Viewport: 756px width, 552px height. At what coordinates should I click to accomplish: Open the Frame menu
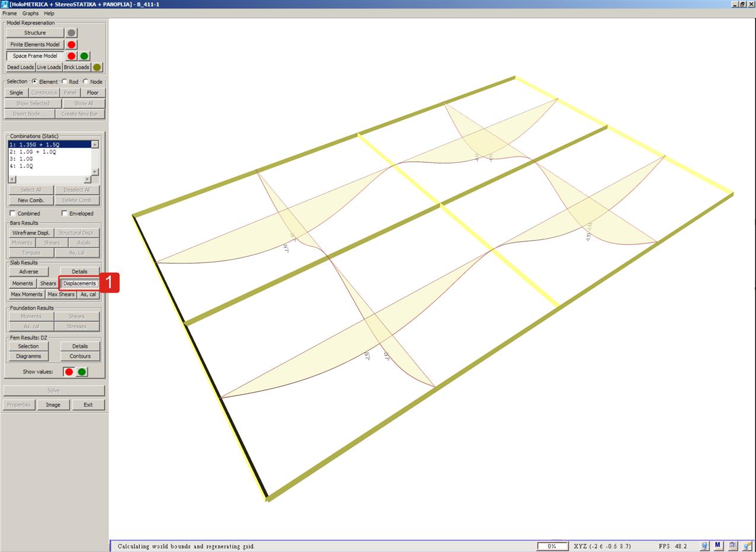click(9, 13)
